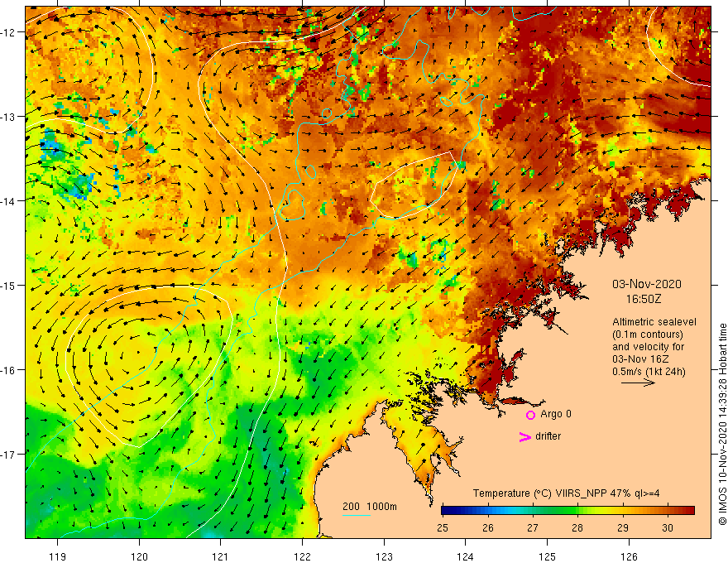
Task: Click the cyan 200 1000m isobath legend line
Action: click(356, 515)
